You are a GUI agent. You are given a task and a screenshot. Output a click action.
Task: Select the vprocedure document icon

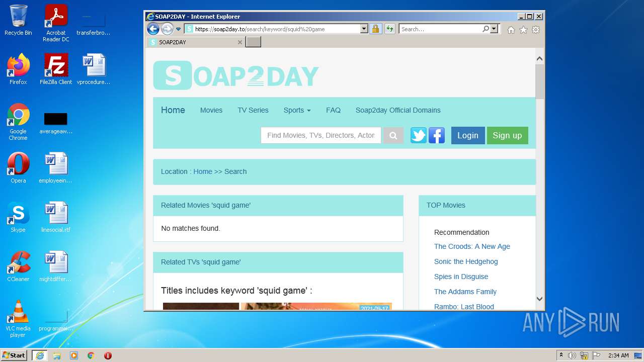[x=94, y=69]
